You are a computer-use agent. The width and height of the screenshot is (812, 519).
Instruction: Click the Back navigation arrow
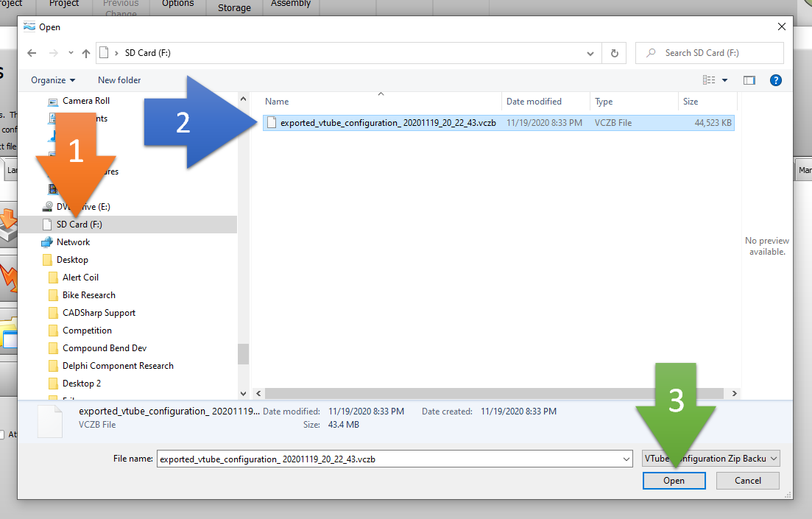coord(32,53)
